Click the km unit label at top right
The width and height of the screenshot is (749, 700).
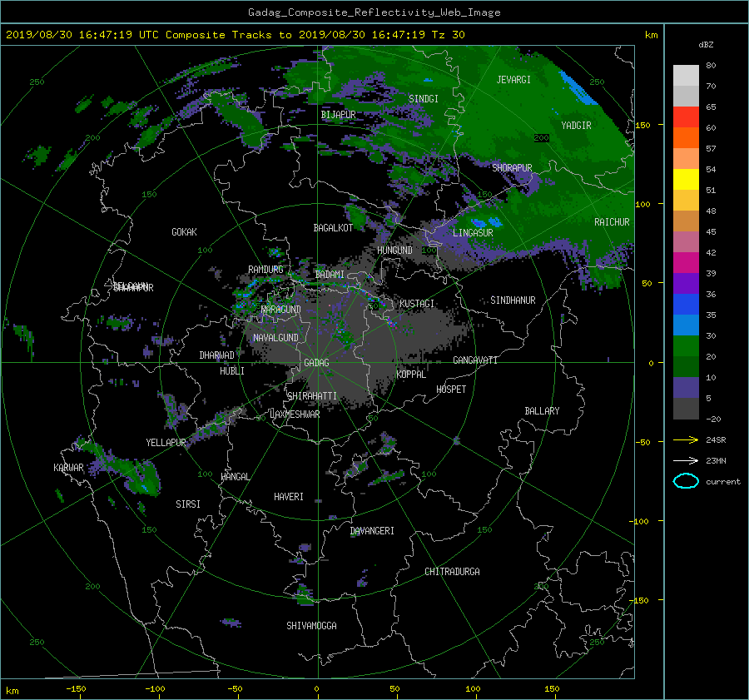(x=651, y=35)
